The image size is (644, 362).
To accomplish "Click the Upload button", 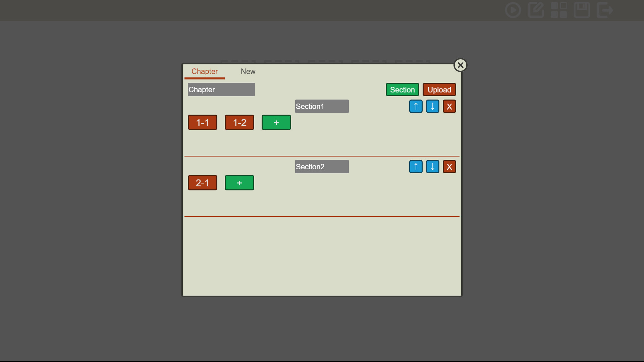I will click(x=439, y=89).
